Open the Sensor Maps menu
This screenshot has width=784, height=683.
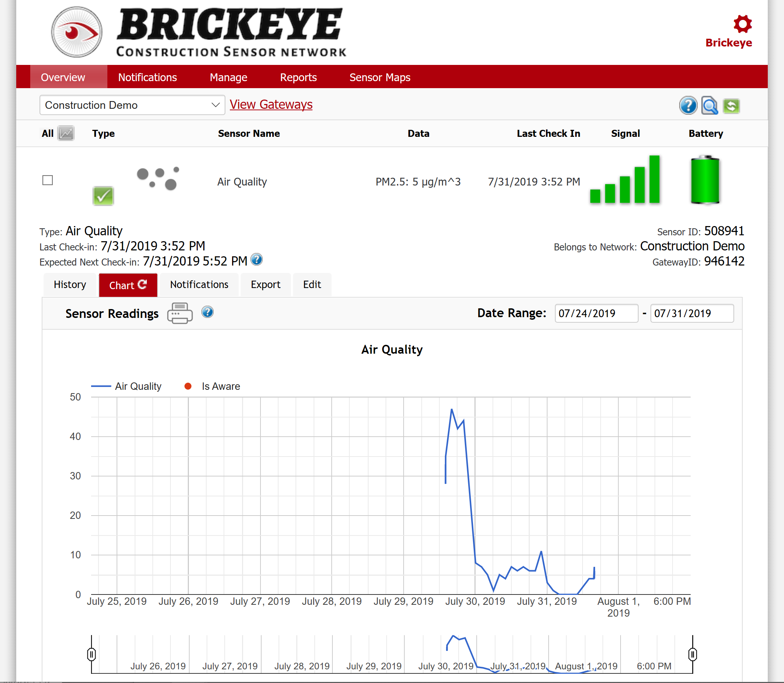point(379,77)
